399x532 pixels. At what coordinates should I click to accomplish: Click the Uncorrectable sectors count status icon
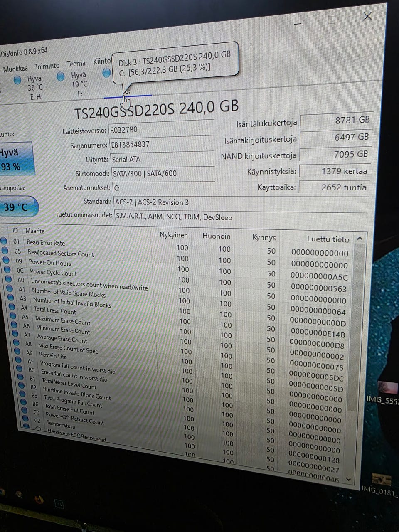tap(9, 279)
